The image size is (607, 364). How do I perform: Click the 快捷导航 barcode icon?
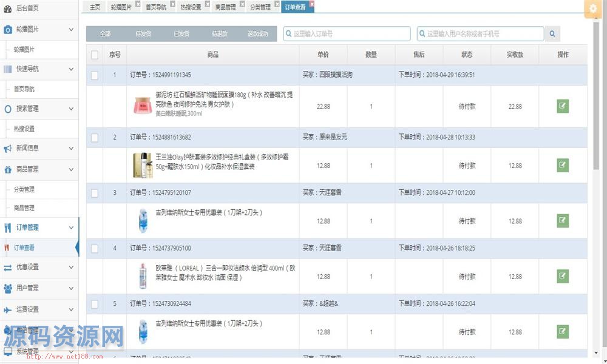tap(8, 69)
